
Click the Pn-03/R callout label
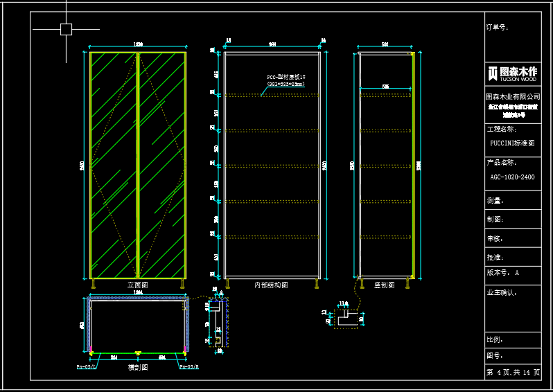point(189,366)
